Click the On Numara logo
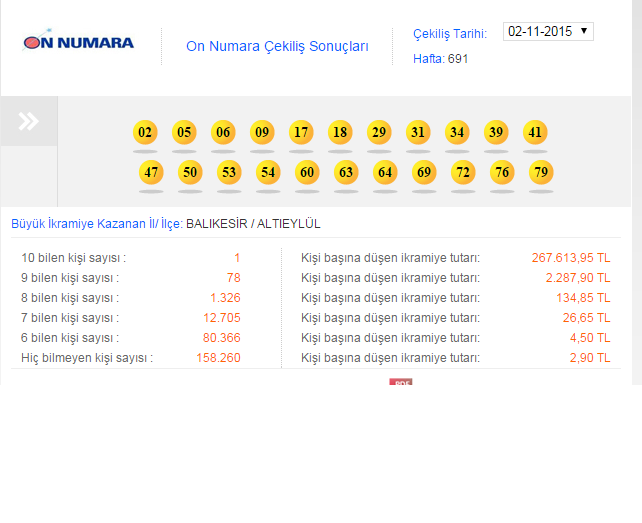 point(78,41)
